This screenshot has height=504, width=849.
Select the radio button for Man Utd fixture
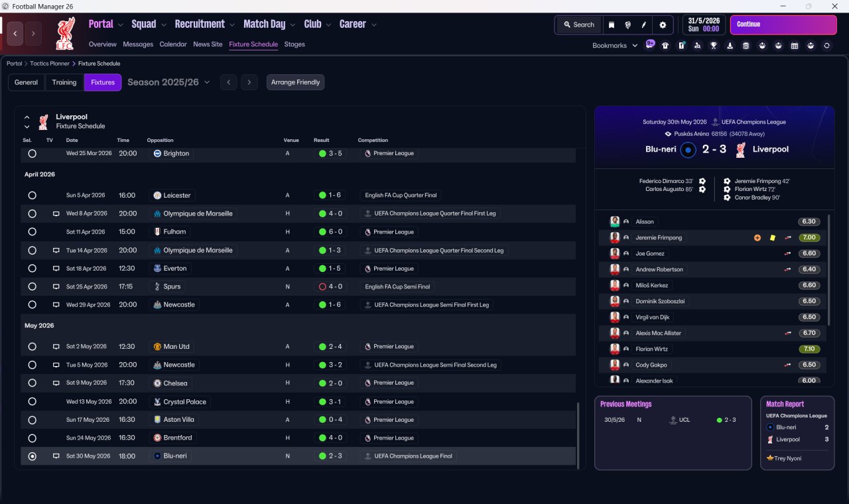click(x=32, y=347)
